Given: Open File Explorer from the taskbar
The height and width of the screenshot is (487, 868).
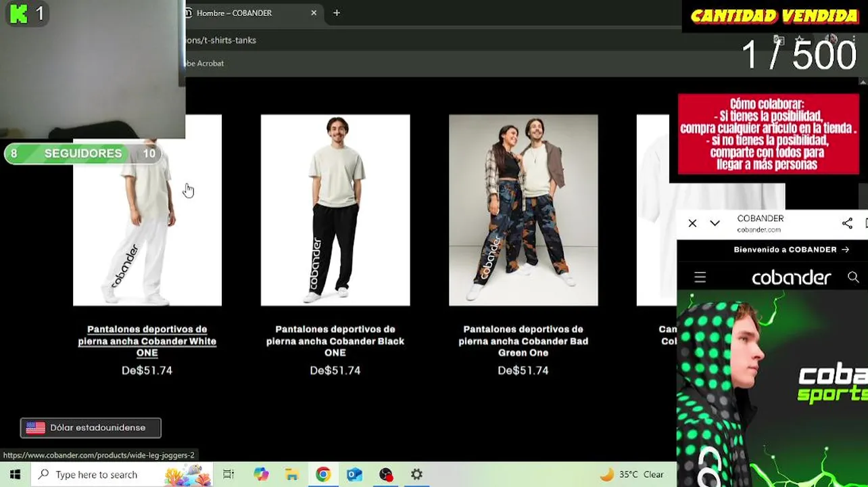Looking at the screenshot, I should 291,474.
